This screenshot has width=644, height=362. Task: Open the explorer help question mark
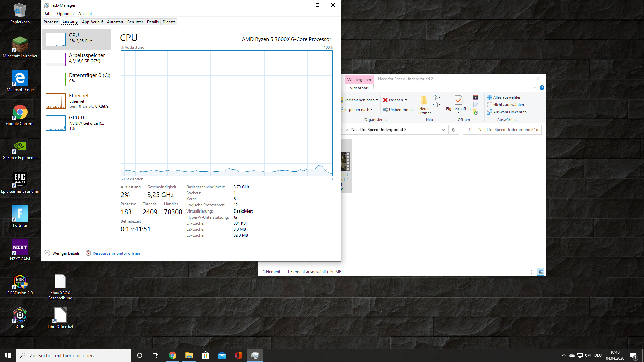click(542, 88)
